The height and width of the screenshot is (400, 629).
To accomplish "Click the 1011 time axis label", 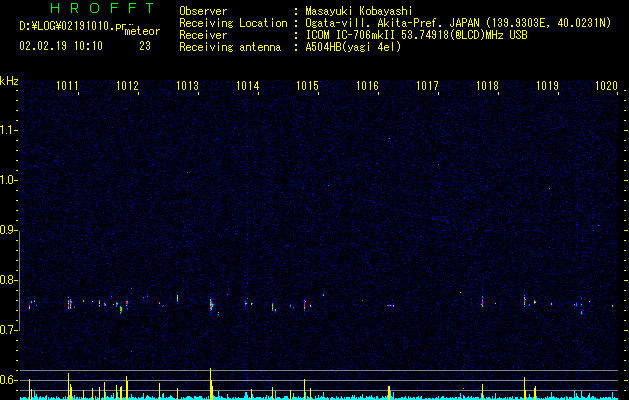I will [x=67, y=86].
